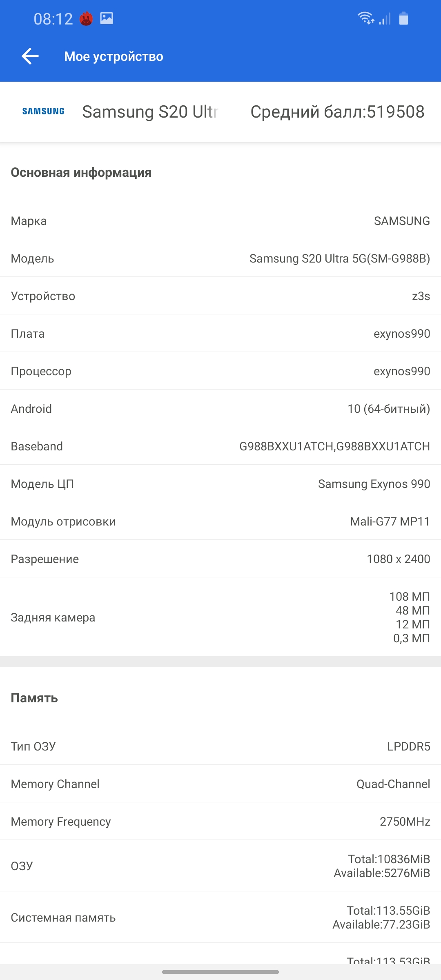Tap the back arrow icon
Screen dimensions: 441x980
click(30, 56)
